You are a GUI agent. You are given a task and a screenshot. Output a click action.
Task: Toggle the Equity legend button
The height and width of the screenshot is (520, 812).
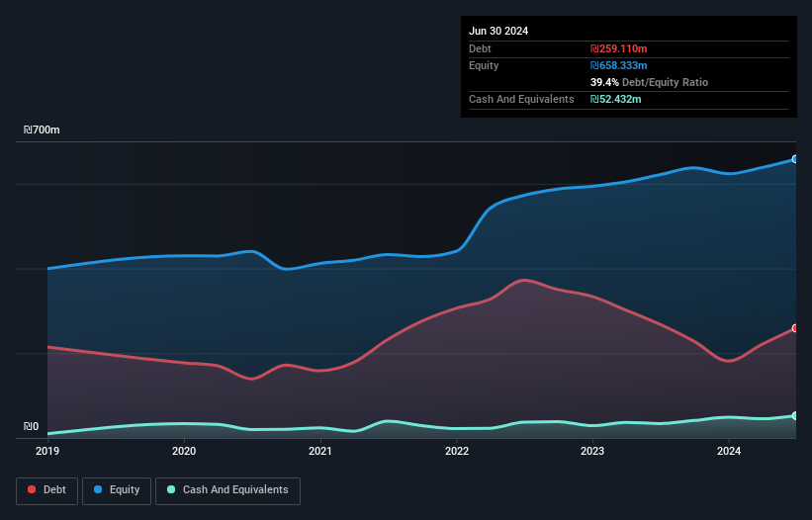click(117, 490)
